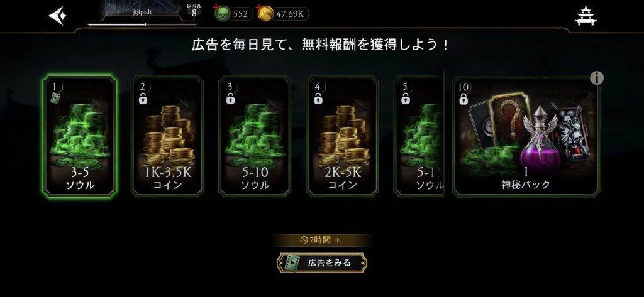
Task: Tap the green skull souls icon
Action: click(223, 14)
